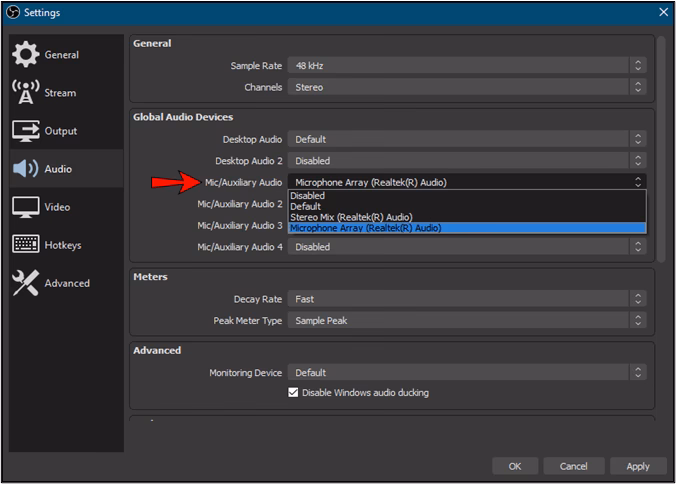
Task: Pick highlighted Microphone Array (Realtek(R) Audio) option
Action: click(467, 228)
